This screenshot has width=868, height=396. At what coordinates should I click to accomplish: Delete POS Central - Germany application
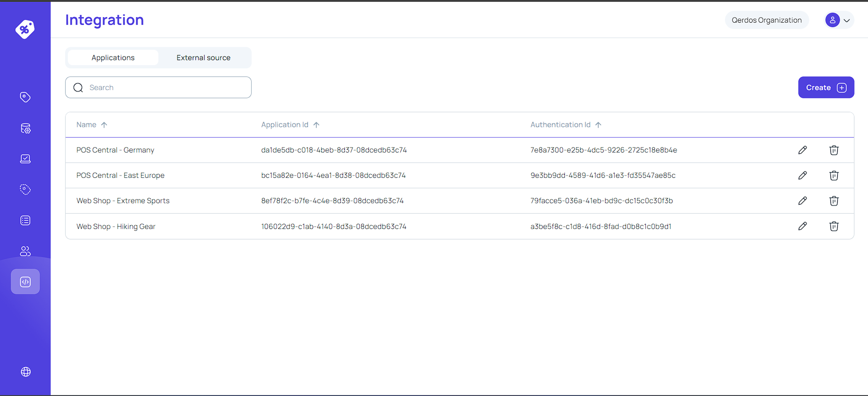point(834,150)
